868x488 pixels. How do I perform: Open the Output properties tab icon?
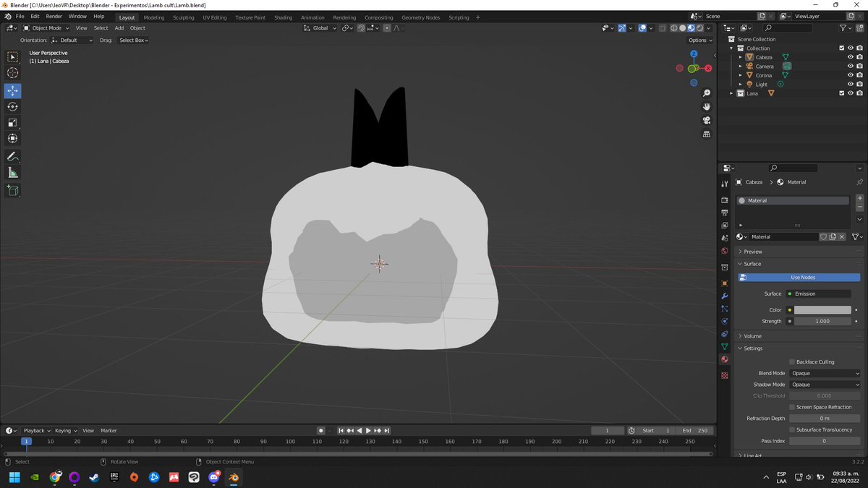tap(725, 213)
